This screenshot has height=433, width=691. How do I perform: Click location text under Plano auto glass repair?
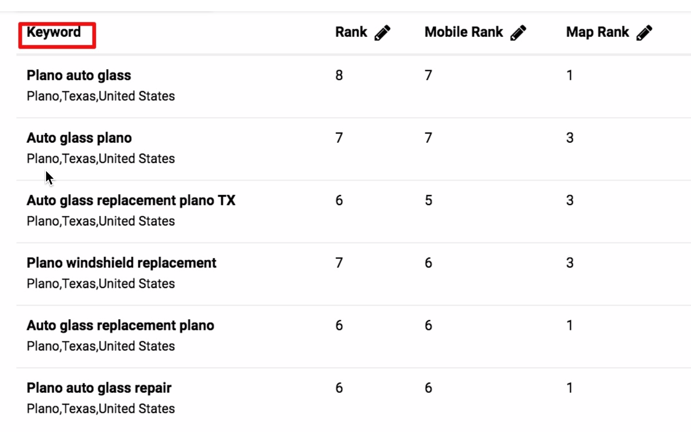click(x=100, y=408)
